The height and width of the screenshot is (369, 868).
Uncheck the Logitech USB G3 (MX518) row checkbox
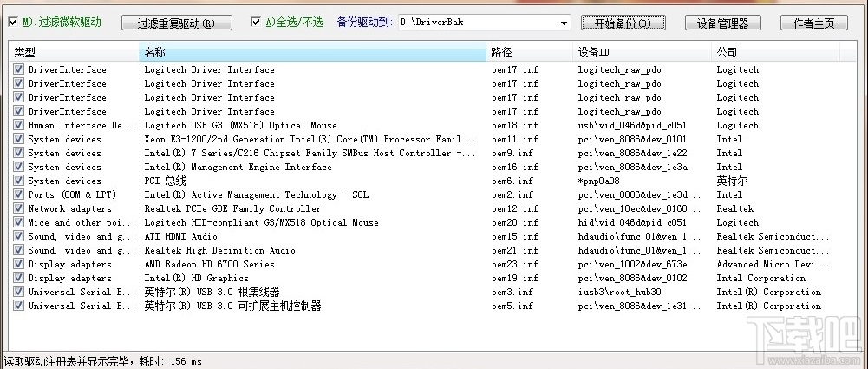19,125
